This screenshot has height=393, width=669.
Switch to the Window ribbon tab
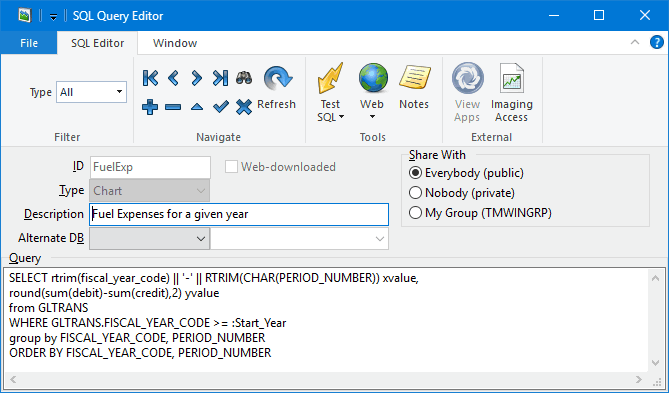pyautogui.click(x=175, y=43)
